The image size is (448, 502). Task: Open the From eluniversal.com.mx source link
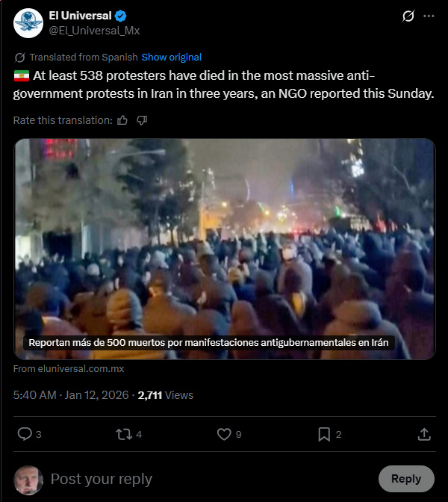click(69, 369)
